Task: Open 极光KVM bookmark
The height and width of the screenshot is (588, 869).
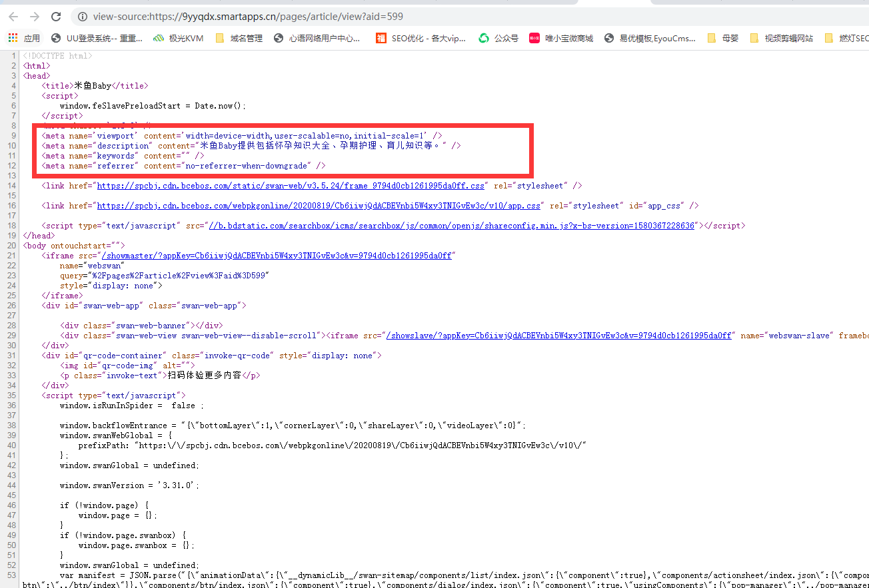Action: coord(178,38)
